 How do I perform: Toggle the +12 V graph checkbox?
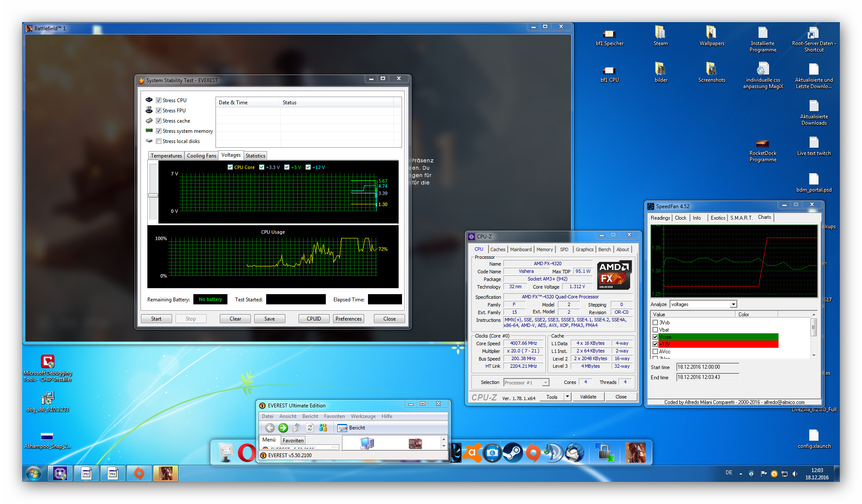tap(308, 167)
